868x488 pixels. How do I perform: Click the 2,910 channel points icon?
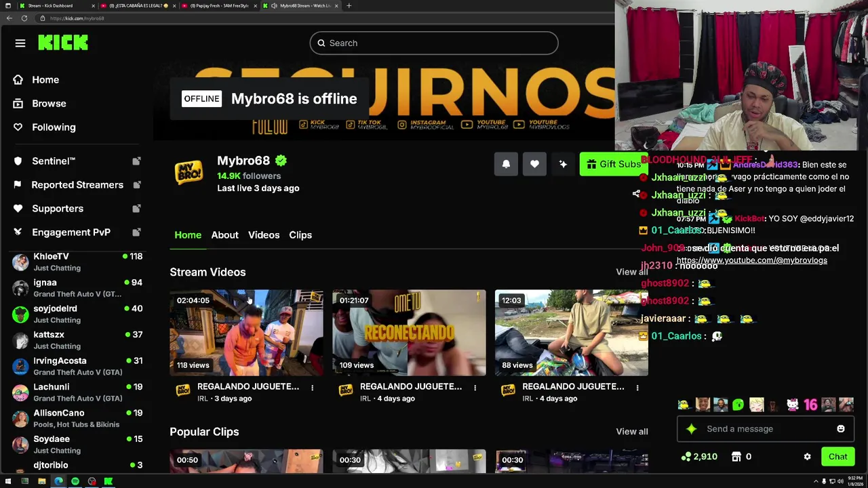coord(686,457)
